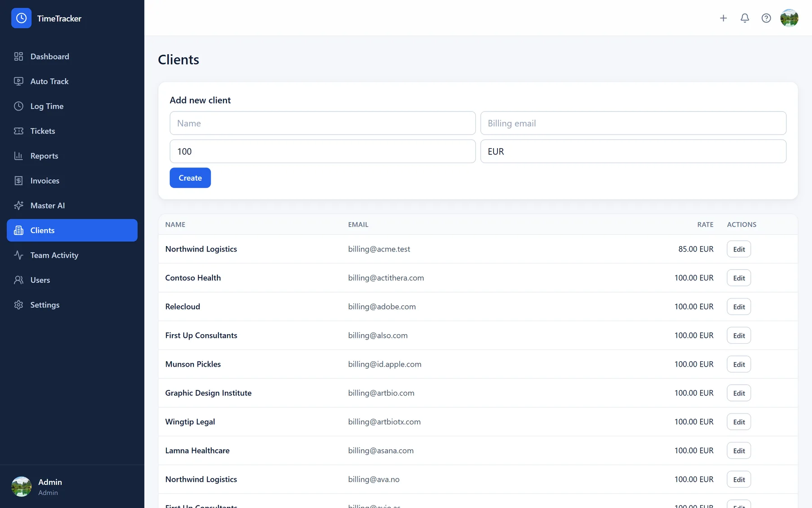This screenshot has width=812, height=508.
Task: Click the Munson Pickles name
Action: tap(193, 364)
